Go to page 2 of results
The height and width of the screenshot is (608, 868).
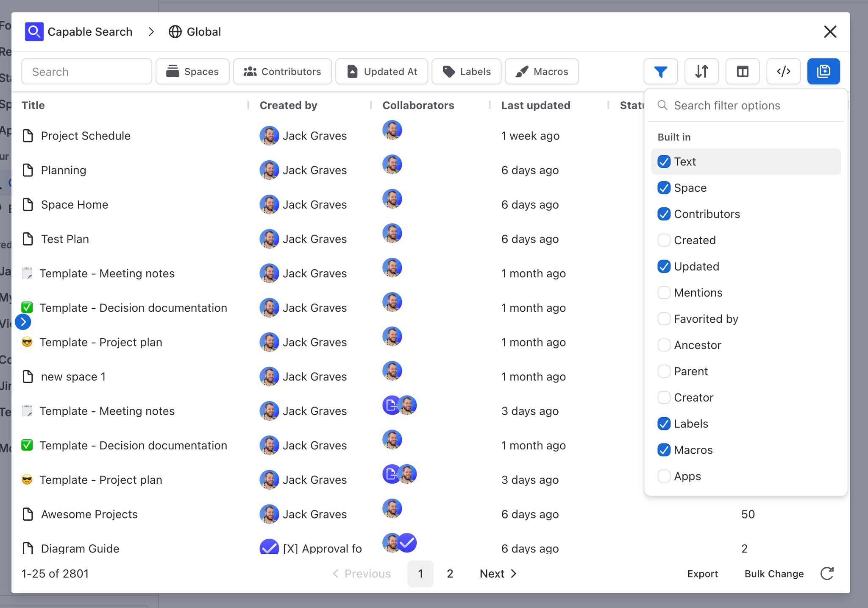[x=450, y=574]
